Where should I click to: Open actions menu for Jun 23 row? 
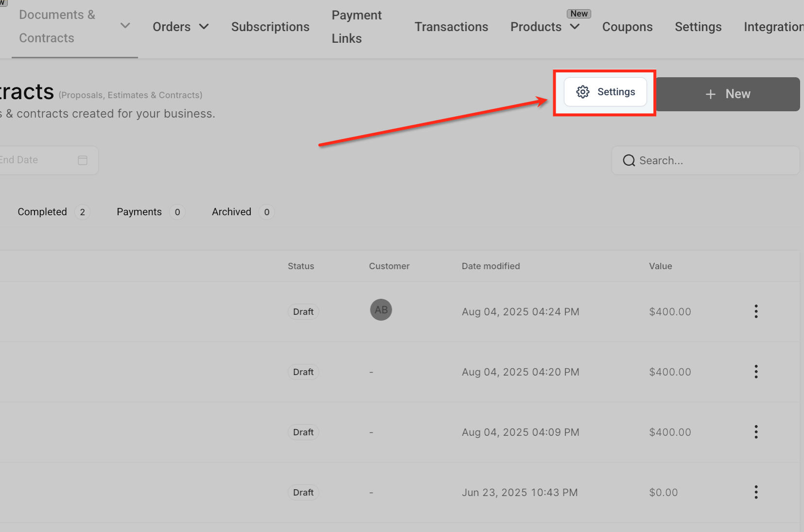(756, 492)
